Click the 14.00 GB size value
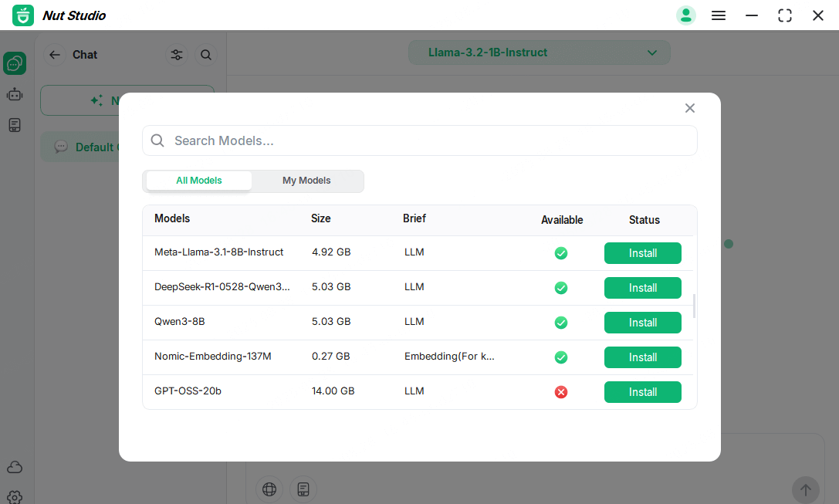839x504 pixels. (333, 391)
